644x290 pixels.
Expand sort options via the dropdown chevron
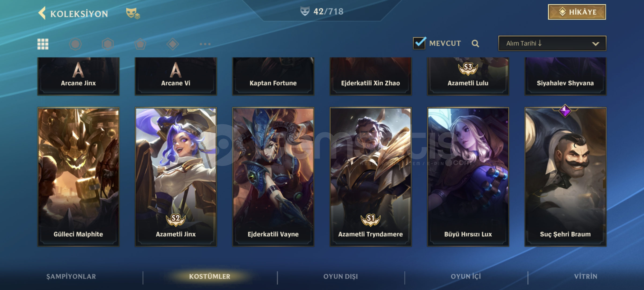[595, 44]
